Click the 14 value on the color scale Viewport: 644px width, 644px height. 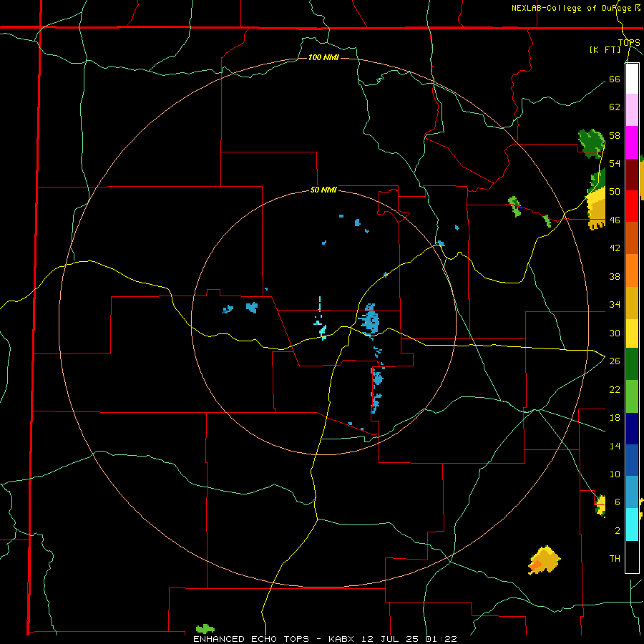[x=615, y=446]
